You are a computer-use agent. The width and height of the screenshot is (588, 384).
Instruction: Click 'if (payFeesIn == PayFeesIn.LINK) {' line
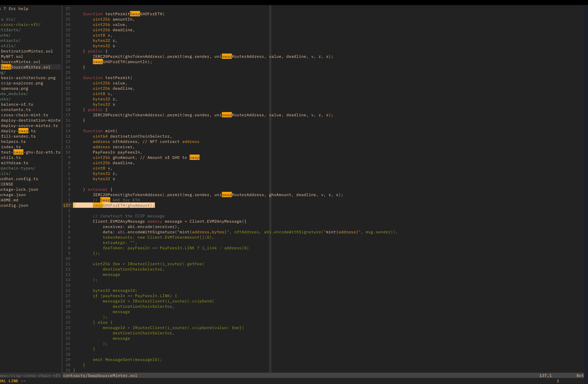[x=135, y=296]
